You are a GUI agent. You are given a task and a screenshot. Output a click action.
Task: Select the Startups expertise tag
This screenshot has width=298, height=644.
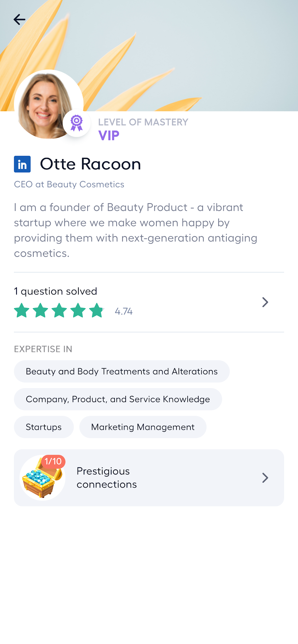point(44,427)
